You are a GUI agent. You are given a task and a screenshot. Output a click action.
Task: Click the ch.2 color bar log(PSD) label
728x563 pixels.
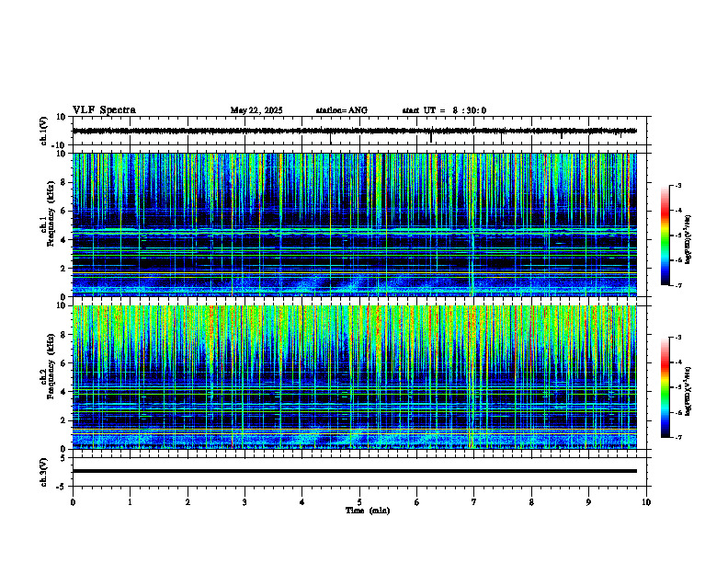click(688, 391)
